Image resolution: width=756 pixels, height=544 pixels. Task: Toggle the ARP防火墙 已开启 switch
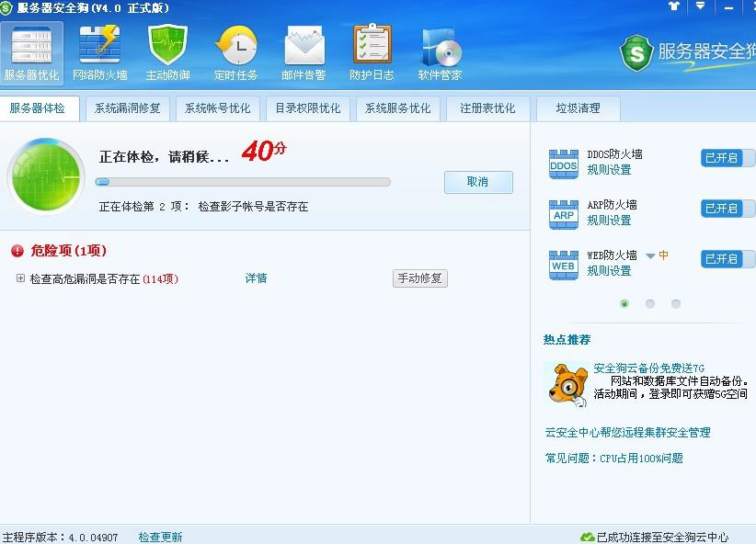pos(728,209)
